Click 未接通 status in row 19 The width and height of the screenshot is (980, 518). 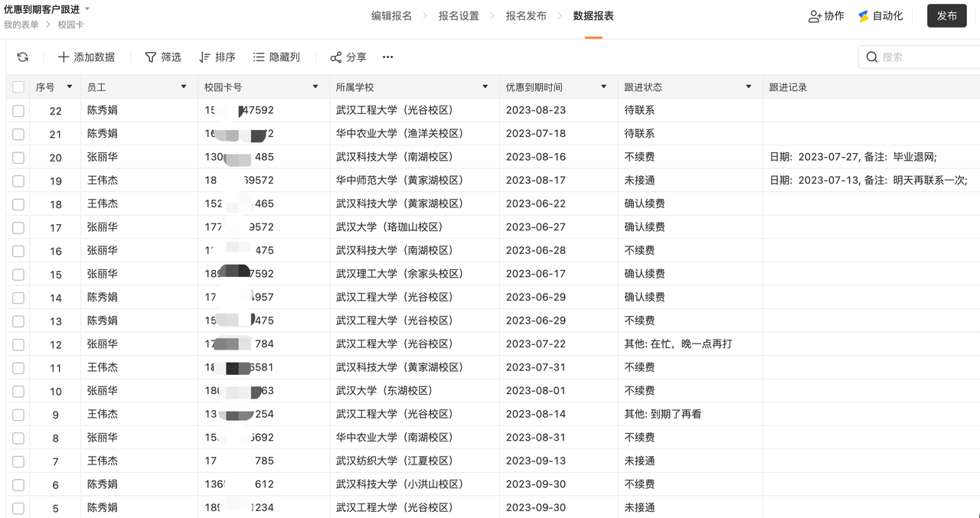[639, 181]
